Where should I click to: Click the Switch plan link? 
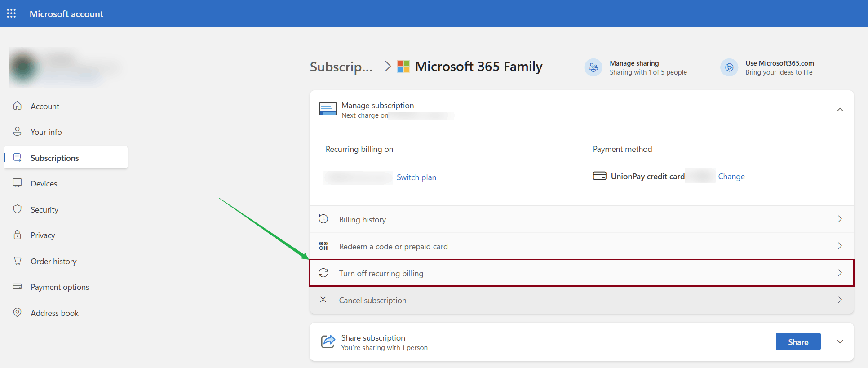(x=416, y=177)
